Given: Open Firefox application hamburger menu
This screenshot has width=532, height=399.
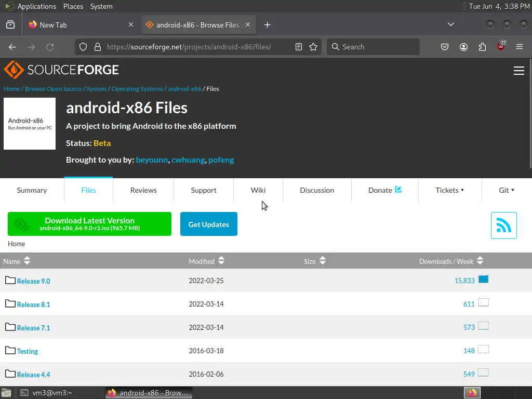Looking at the screenshot, I should click(520, 47).
